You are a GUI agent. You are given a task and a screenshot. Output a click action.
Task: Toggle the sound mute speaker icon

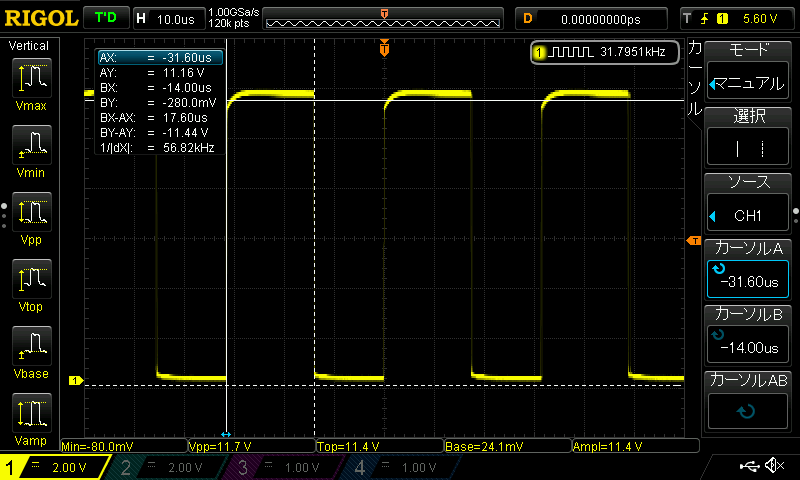coord(776,465)
